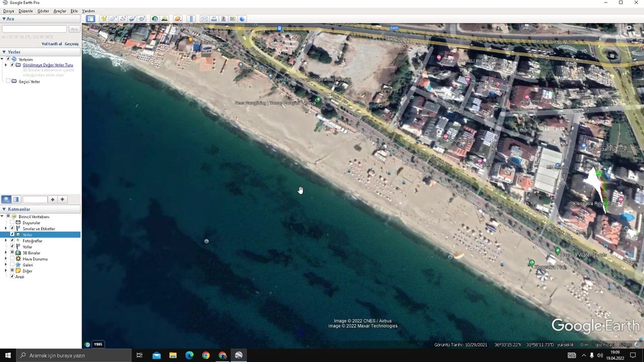Open the Görülmeye Değer Yerler Turu link
Screen dimensions: 644x362
tap(48, 65)
